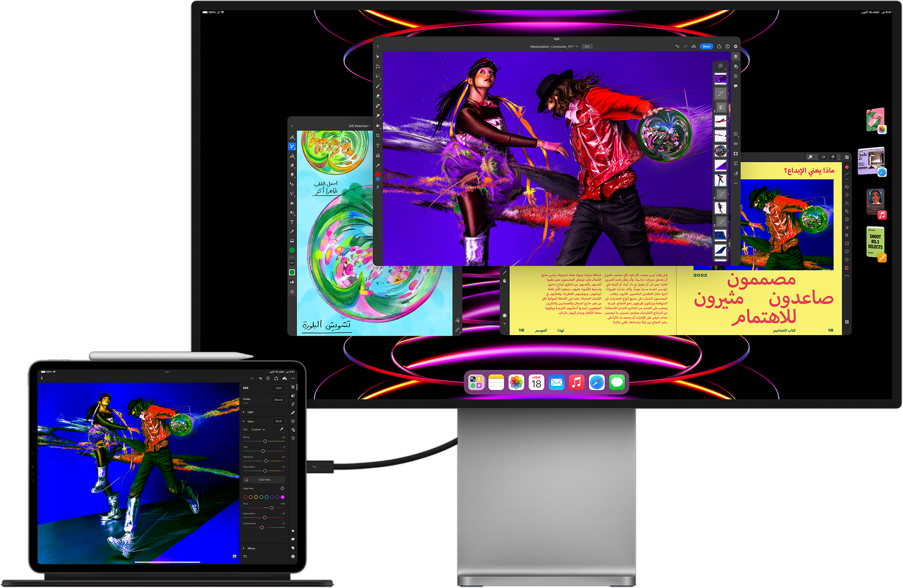Select the Smudge tool in Fresco

(291, 174)
